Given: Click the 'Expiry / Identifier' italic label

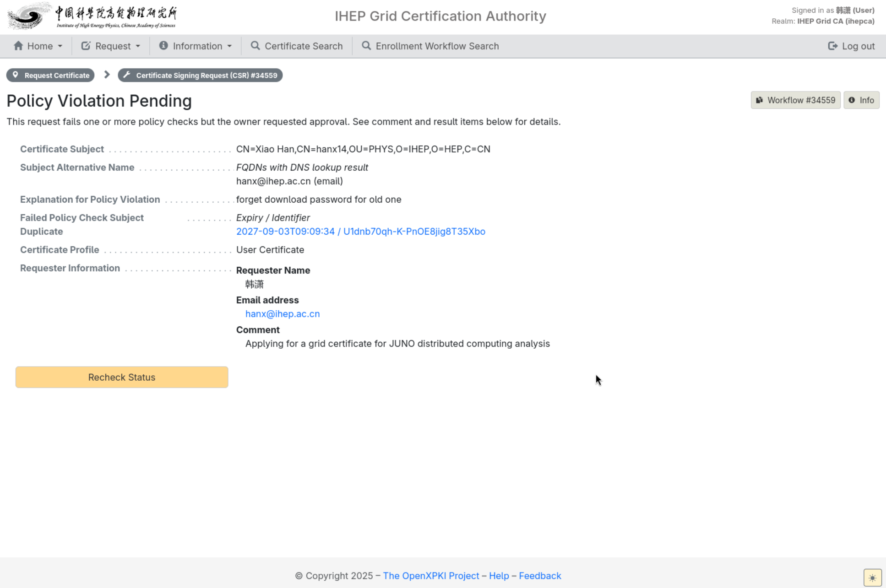Looking at the screenshot, I should (273, 218).
